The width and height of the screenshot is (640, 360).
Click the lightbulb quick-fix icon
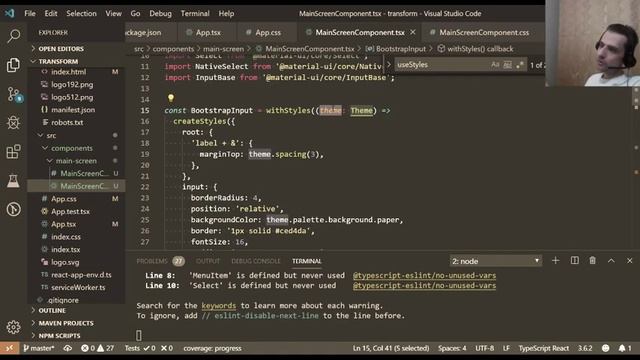pos(171,98)
